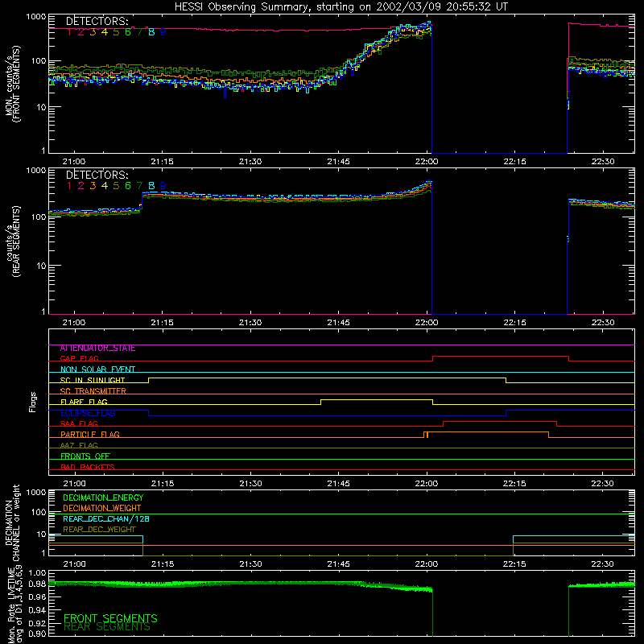Click the PARTICLE_FLAG label
644x644 pixels.
click(90, 434)
